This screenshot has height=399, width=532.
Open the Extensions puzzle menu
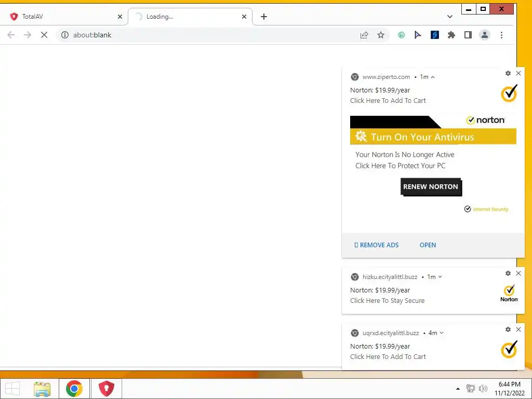(x=451, y=35)
